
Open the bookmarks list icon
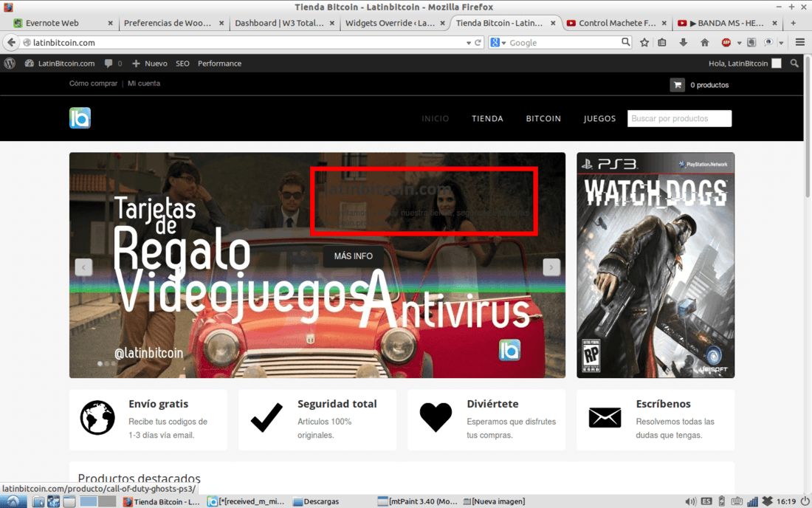click(662, 43)
